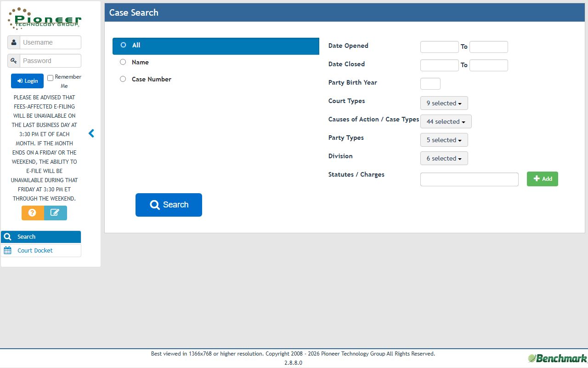Image resolution: width=588 pixels, height=368 pixels.
Task: Click the Pioneer Technology Group logo
Action: point(45,19)
